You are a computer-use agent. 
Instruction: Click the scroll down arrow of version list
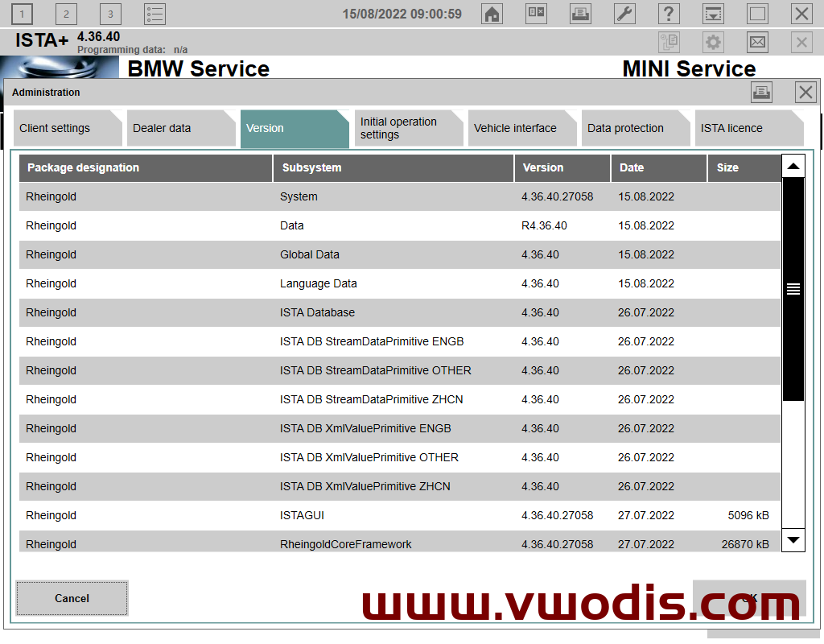[793, 539]
